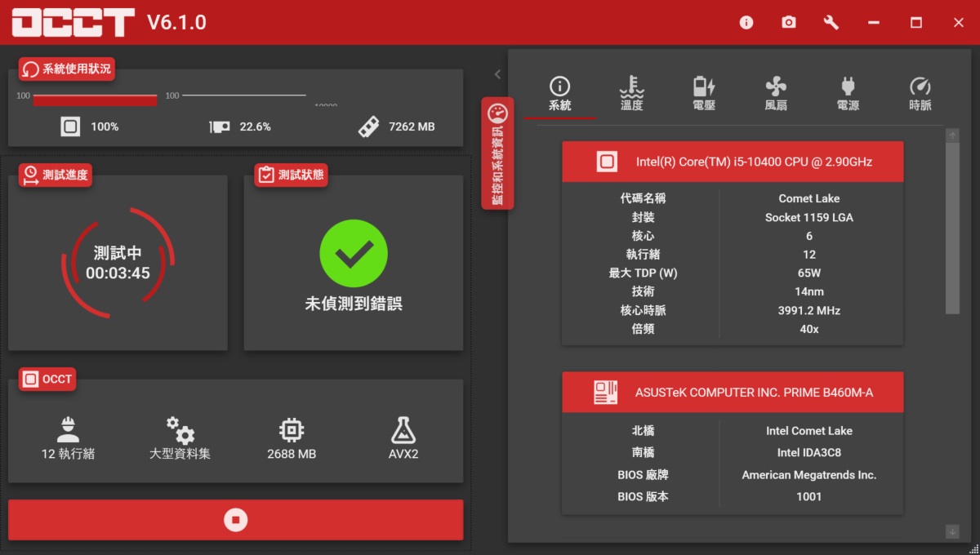Click the scroll down arrow in system panel
Image resolution: width=980 pixels, height=555 pixels.
tap(952, 531)
